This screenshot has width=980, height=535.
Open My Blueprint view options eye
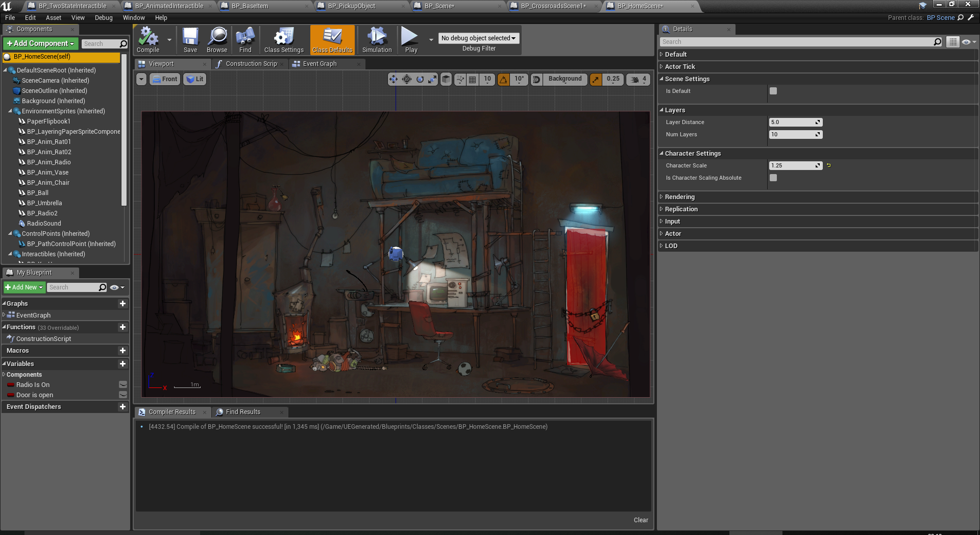117,287
